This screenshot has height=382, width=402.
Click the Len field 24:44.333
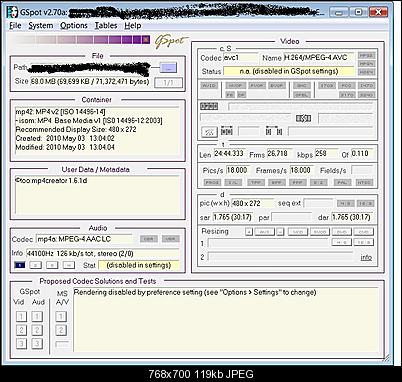[x=229, y=154]
